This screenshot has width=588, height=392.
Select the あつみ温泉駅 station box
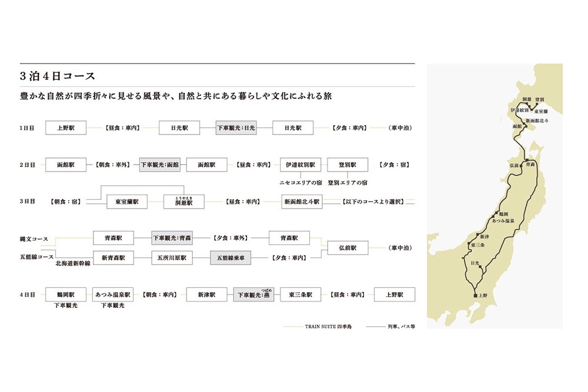tap(113, 294)
